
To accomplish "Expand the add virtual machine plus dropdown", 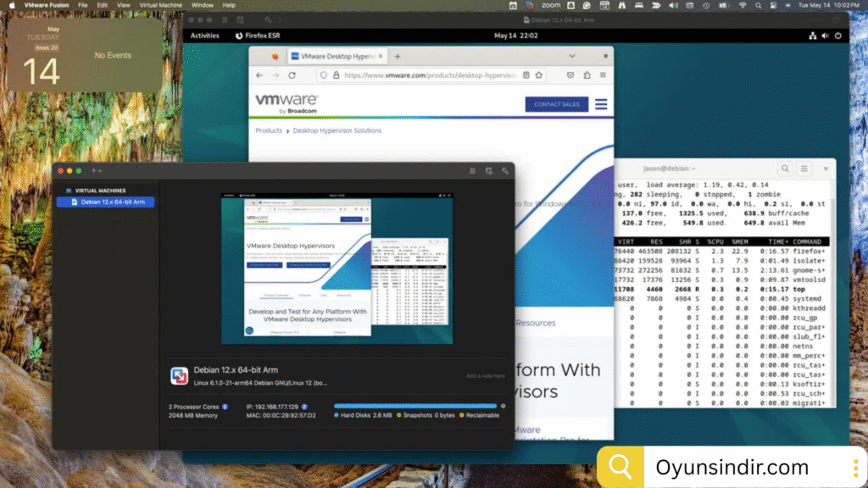I will pyautogui.click(x=97, y=170).
